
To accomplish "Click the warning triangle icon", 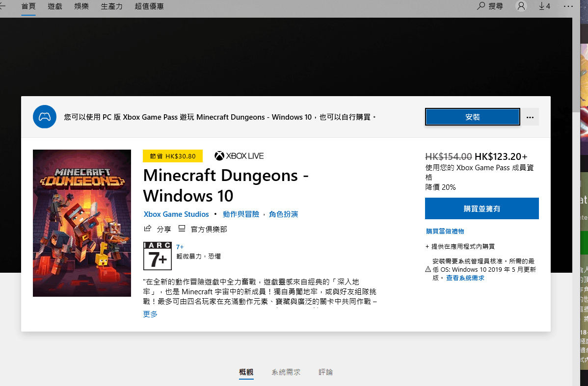I will (x=428, y=269).
